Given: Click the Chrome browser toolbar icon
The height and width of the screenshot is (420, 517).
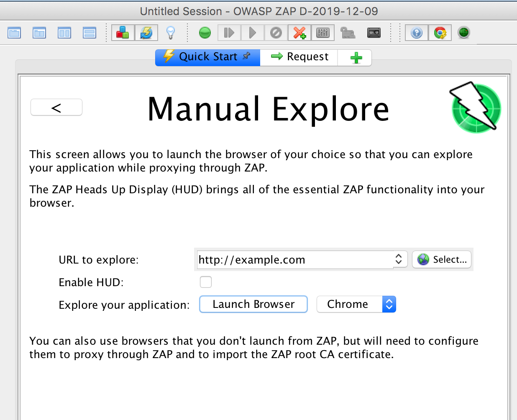Looking at the screenshot, I should pos(440,32).
